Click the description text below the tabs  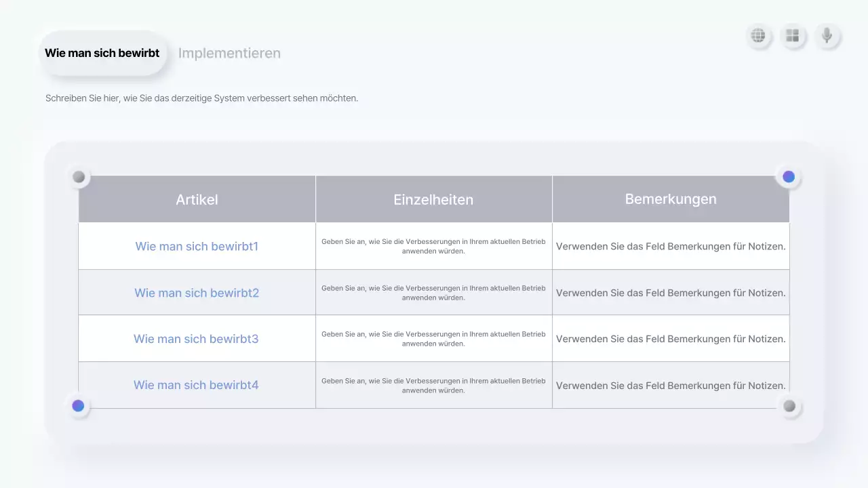[201, 98]
